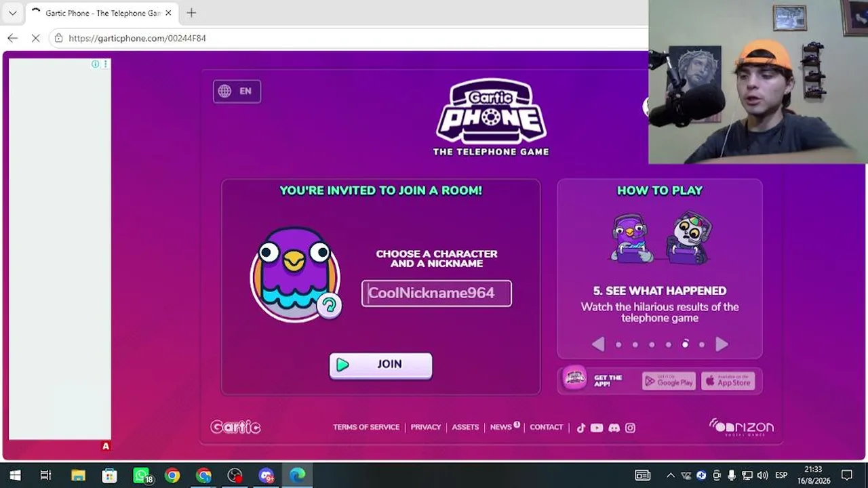Click the address bar URL
The height and width of the screenshot is (488, 868).
coord(138,38)
